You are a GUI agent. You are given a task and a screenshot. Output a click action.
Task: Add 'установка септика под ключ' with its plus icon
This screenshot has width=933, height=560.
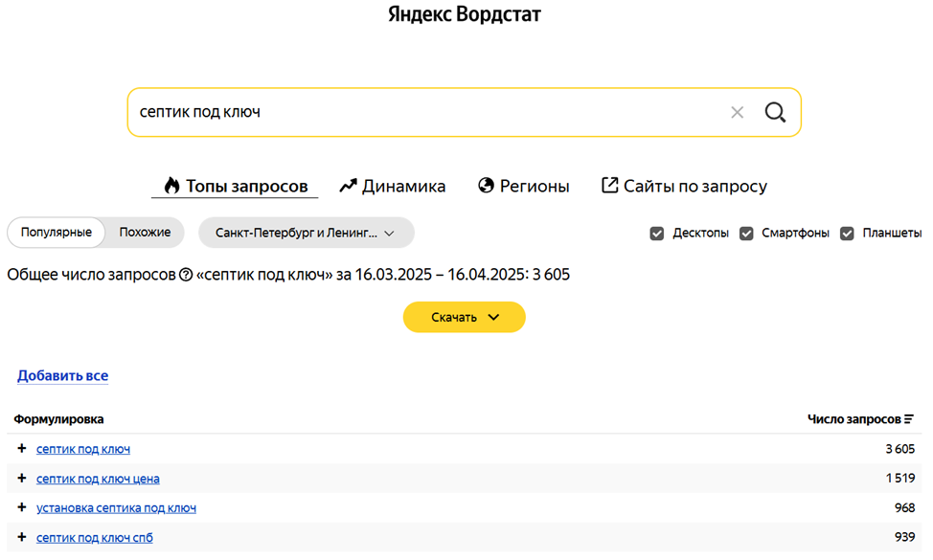click(22, 507)
